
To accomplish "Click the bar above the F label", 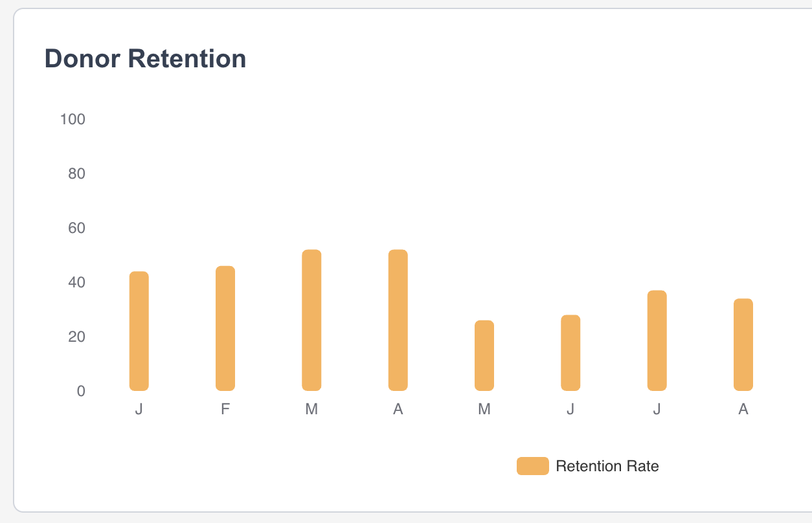I will (x=225, y=328).
